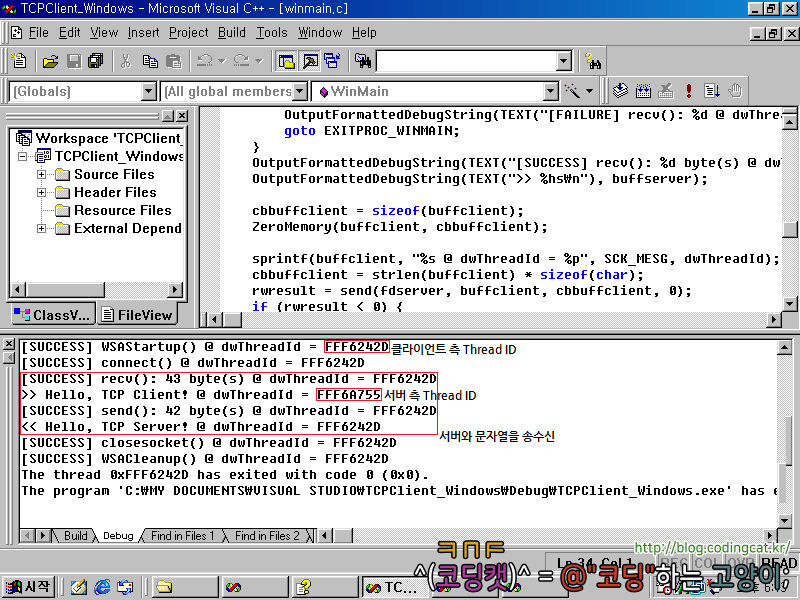Run the program with the red exclamation icon
Screen dimensions: 800x600
click(689, 89)
